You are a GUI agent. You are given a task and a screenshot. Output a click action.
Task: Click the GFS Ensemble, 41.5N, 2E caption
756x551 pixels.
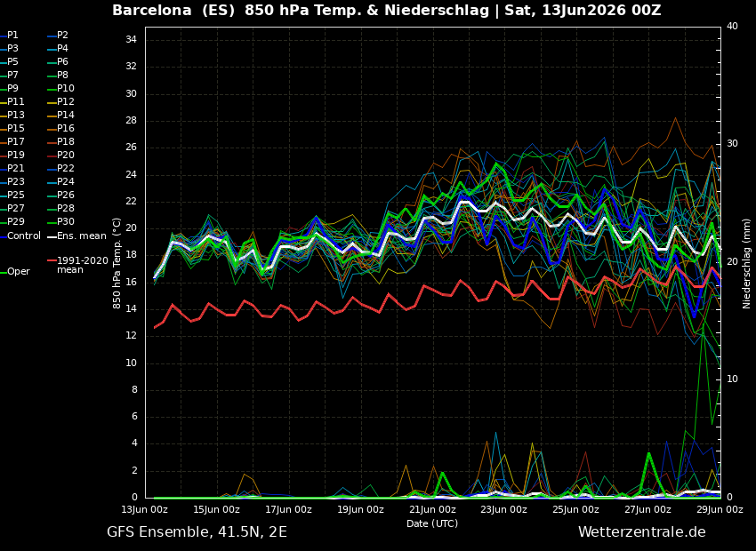click(197, 532)
